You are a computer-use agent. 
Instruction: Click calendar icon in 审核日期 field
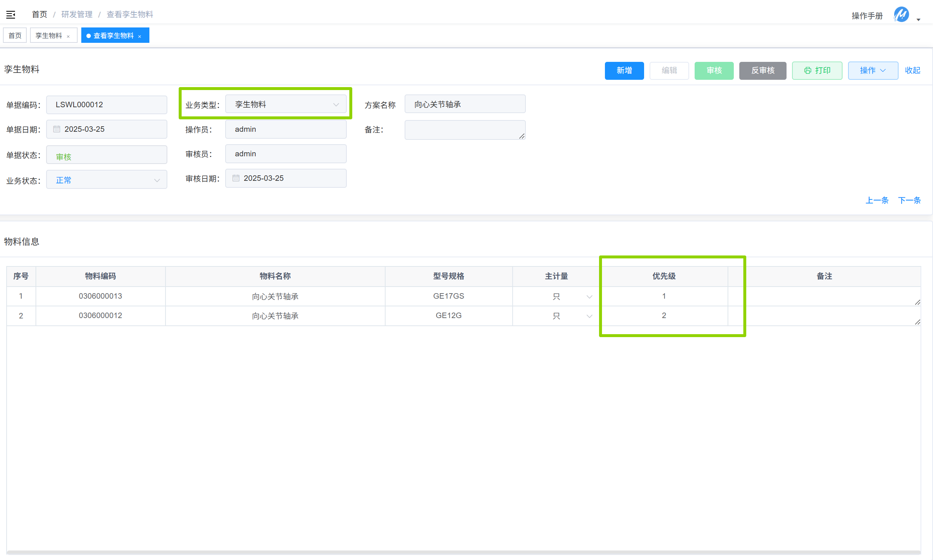[236, 178]
